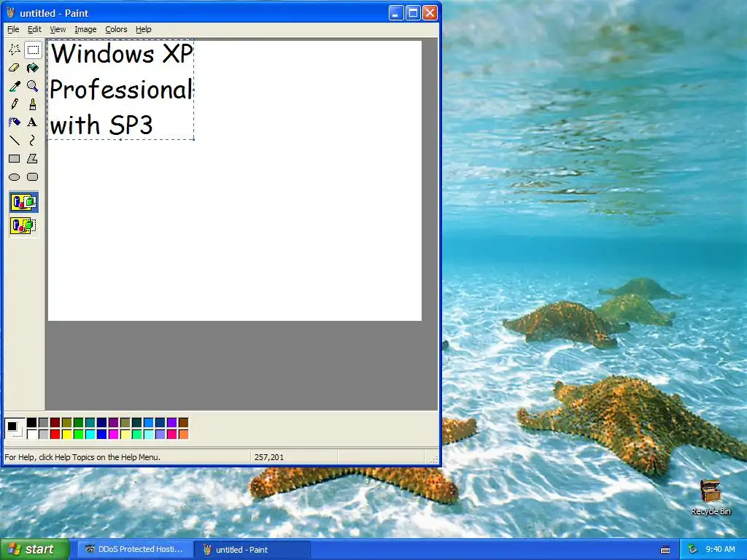Click the 'For Help, click Help Topics' status text
This screenshot has height=560, width=747.
[x=82, y=457]
